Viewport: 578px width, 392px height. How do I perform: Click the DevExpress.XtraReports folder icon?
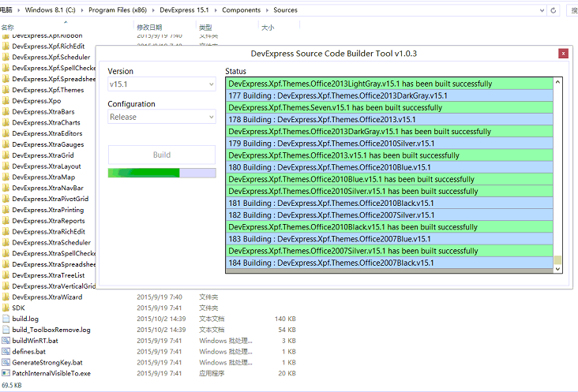pyautogui.click(x=6, y=221)
